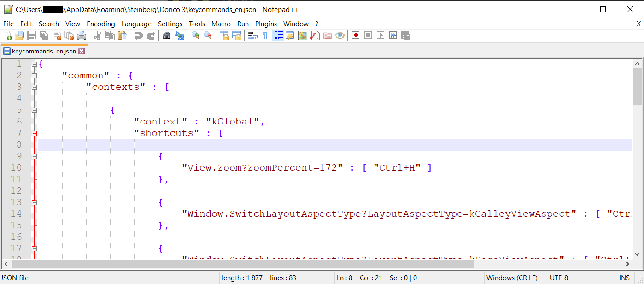The height and width of the screenshot is (284, 644).
Task: Toggle the Document Map panel icon
Action: pyautogui.click(x=303, y=35)
